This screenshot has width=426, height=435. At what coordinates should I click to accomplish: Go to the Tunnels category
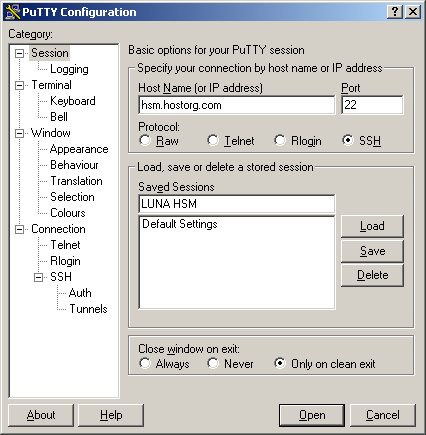pyautogui.click(x=88, y=309)
